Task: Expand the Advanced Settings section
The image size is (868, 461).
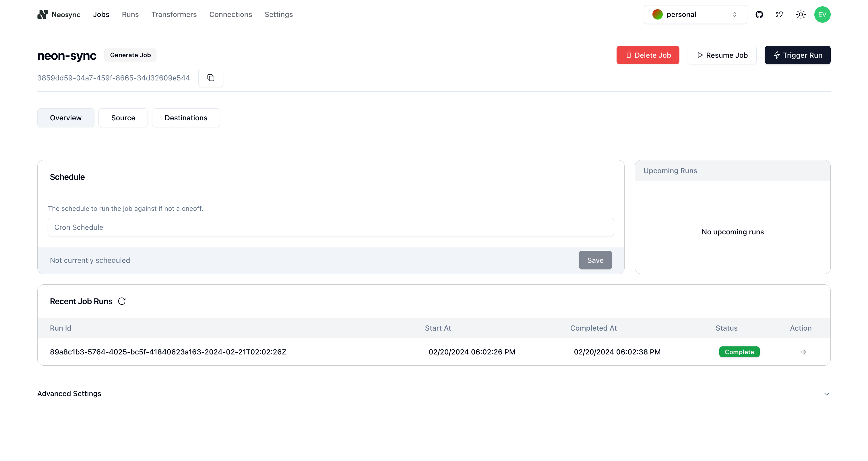Action: pos(434,394)
